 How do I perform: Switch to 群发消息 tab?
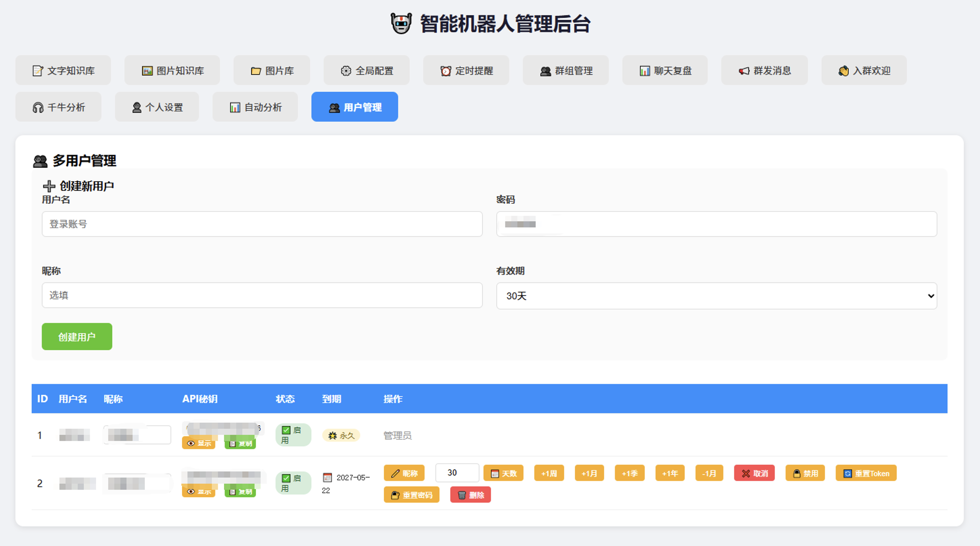765,71
